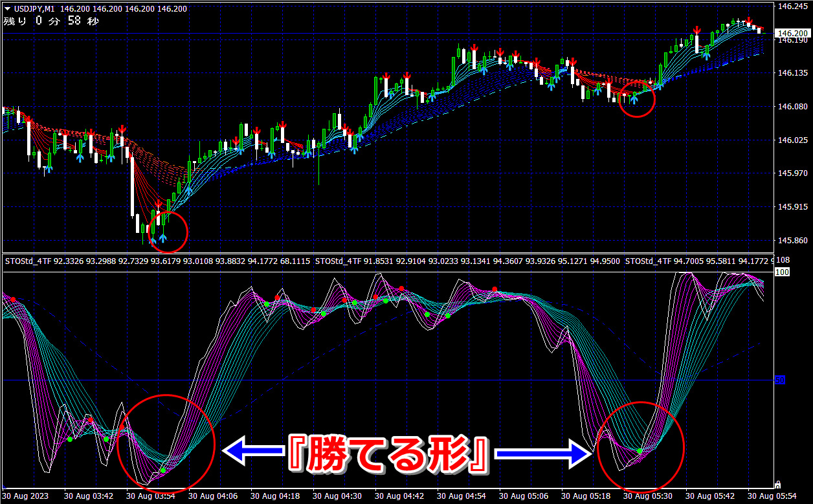Select the STOStd_4TF label starting with 94.7005
813x504 pixels.
(699, 261)
